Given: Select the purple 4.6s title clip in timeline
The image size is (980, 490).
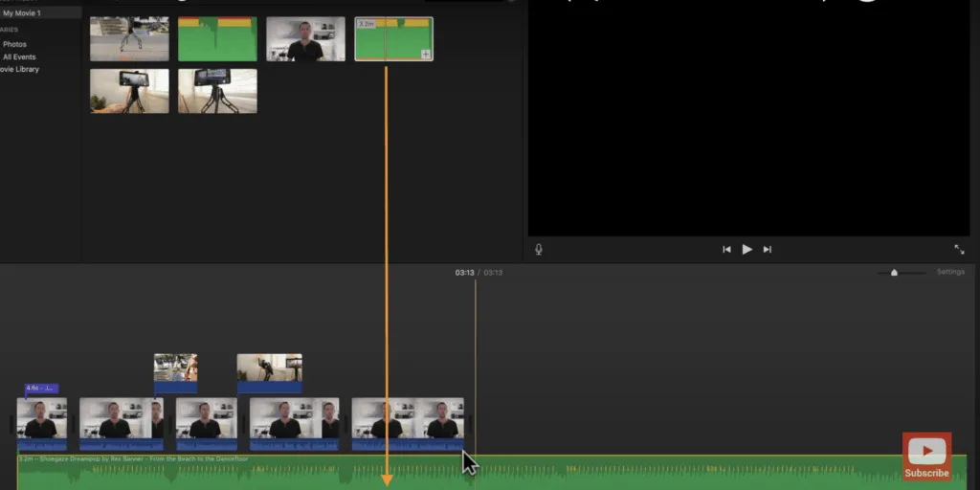Looking at the screenshot, I should click(x=42, y=389).
